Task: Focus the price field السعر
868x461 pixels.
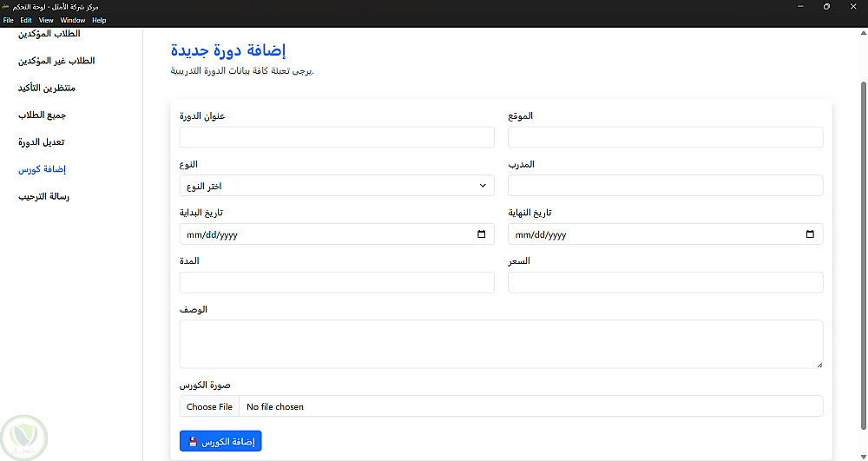Action: pyautogui.click(x=665, y=282)
